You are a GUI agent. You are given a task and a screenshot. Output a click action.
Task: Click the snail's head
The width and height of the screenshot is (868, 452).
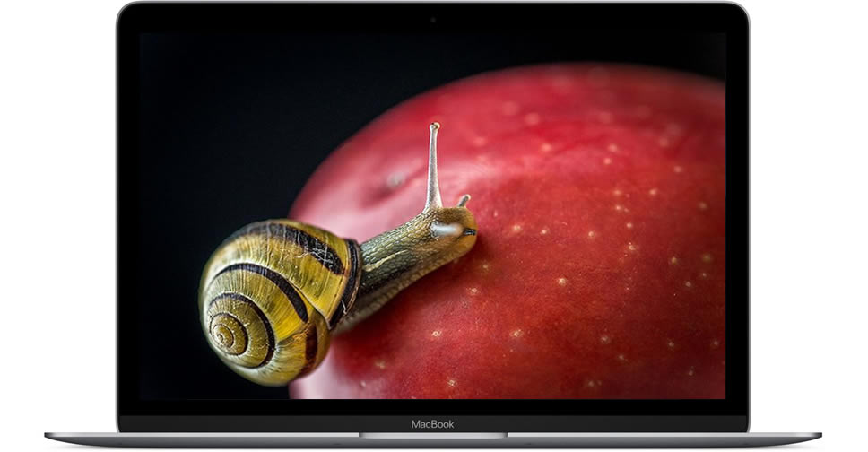451,224
